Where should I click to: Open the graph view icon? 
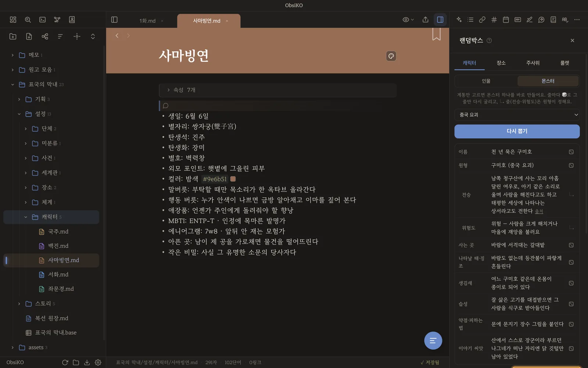(x=57, y=20)
